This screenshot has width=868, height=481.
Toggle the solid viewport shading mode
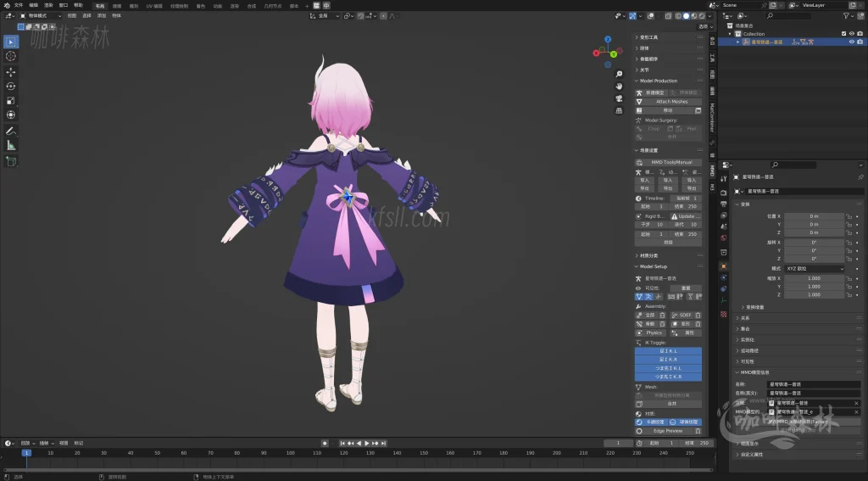(687, 16)
